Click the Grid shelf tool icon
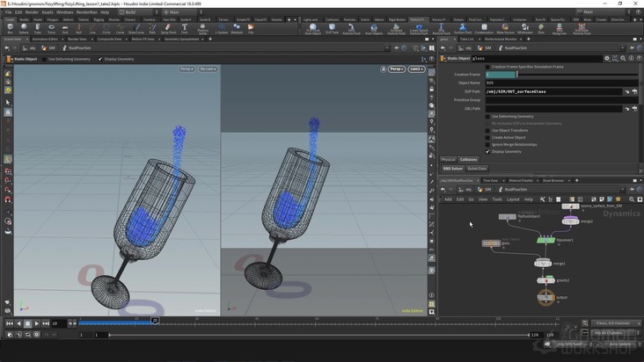 pos(66,27)
